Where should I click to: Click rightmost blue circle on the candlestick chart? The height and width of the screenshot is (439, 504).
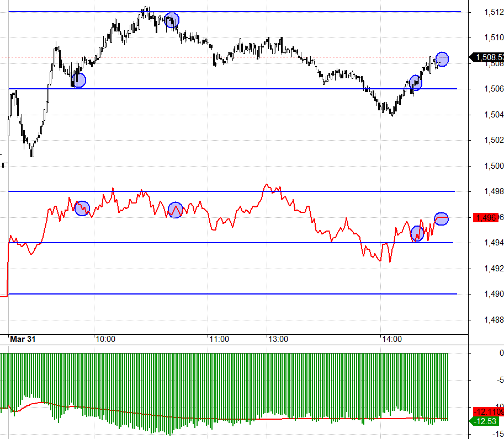pyautogui.click(x=442, y=58)
